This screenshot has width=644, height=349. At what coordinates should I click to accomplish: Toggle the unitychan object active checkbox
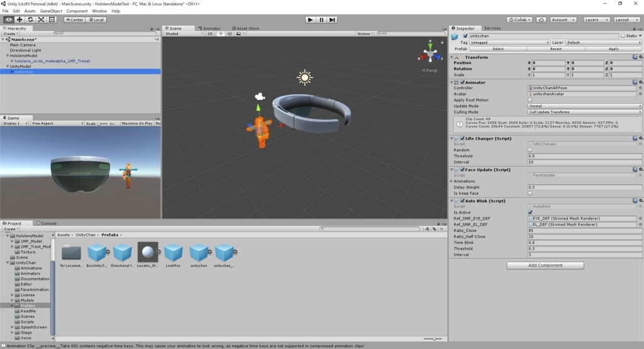(x=465, y=36)
